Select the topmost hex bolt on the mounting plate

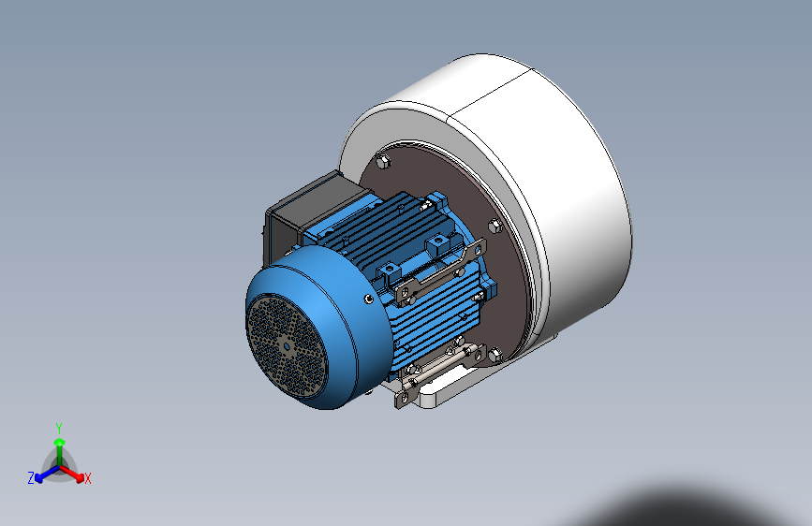(x=383, y=162)
